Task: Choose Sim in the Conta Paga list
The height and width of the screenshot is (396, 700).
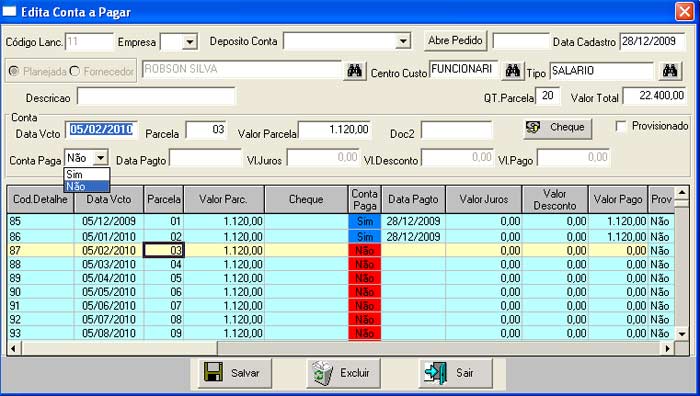Action: click(87, 174)
